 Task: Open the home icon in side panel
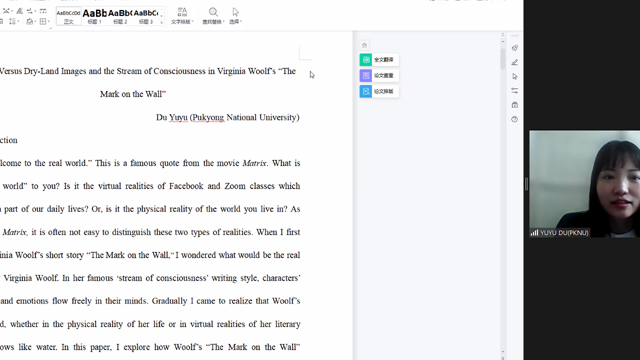pyautogui.click(x=364, y=45)
